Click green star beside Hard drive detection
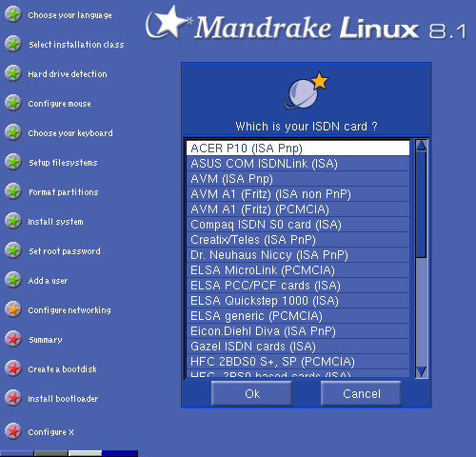The width and height of the screenshot is (476, 457). 13,73
